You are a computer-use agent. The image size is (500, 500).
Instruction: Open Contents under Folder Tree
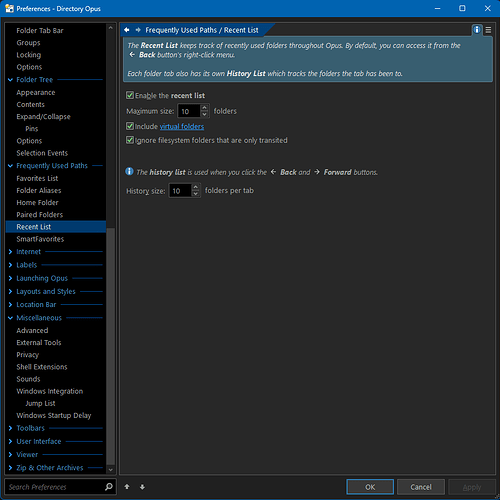(x=30, y=104)
